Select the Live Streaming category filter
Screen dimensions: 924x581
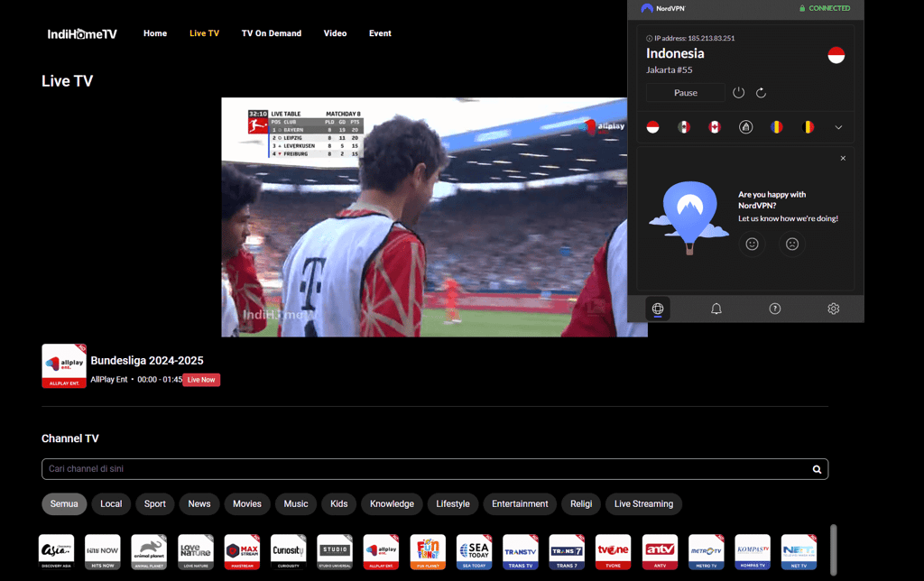[x=643, y=503]
